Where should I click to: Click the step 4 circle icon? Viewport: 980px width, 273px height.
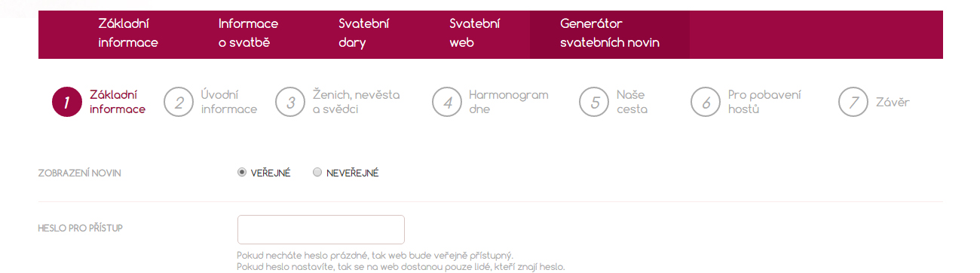coord(447,103)
